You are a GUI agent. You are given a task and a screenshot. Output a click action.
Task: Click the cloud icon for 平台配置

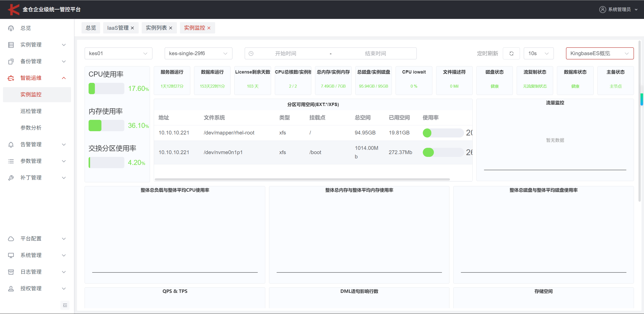click(11, 239)
